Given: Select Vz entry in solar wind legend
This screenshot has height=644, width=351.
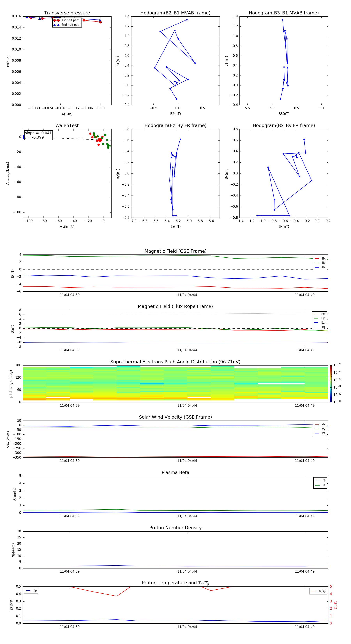Looking at the screenshot, I should 320,433.
